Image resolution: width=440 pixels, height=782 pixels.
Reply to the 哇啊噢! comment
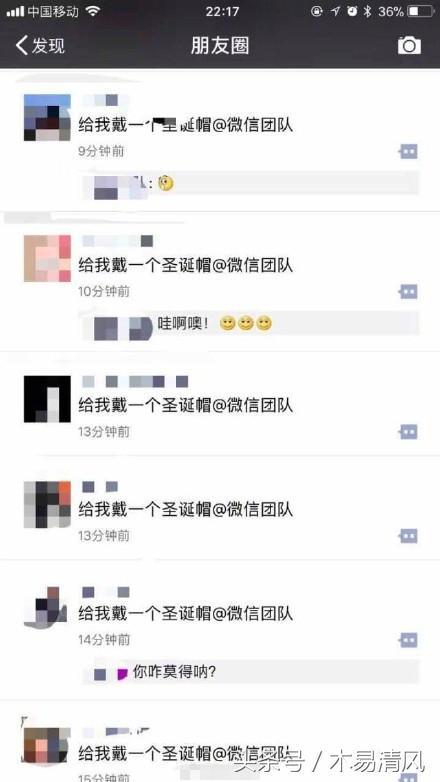pos(251,325)
